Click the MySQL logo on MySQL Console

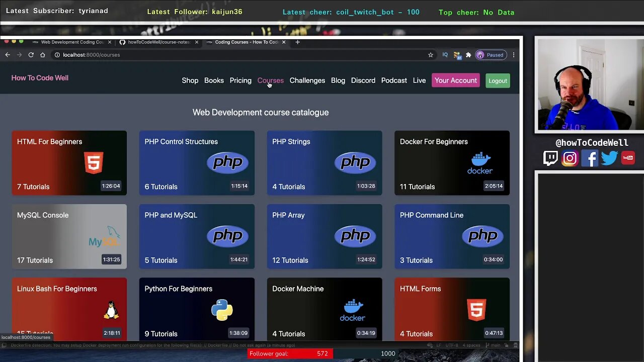point(104,236)
